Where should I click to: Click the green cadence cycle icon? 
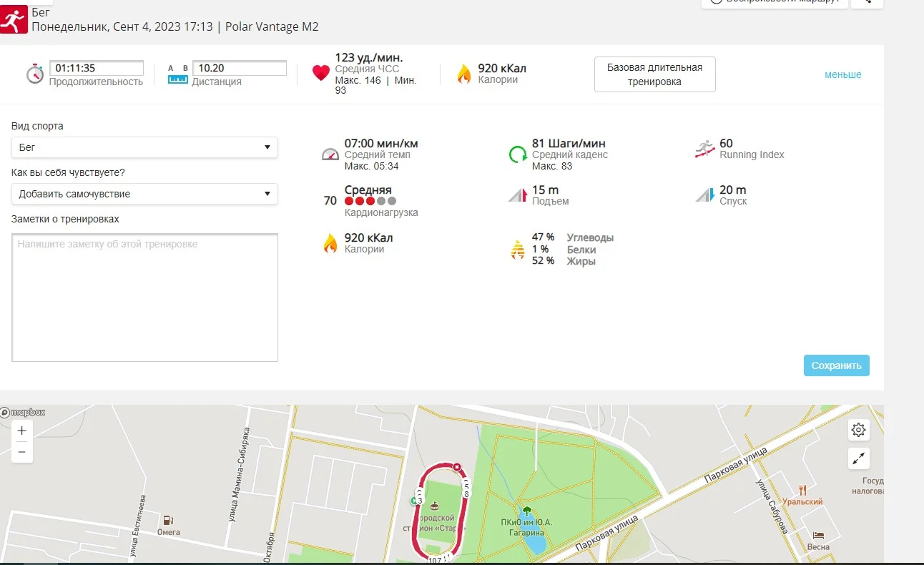518,154
